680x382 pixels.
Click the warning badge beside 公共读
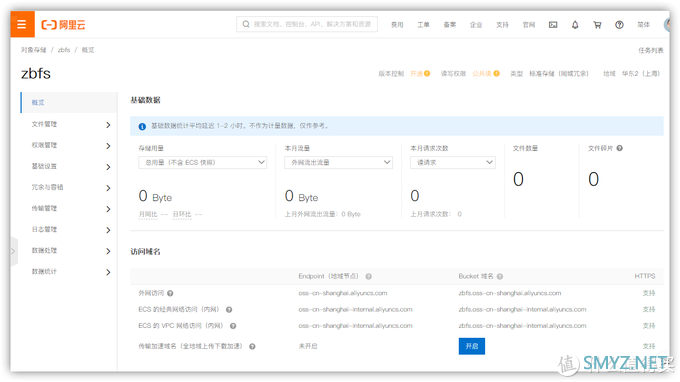point(497,73)
